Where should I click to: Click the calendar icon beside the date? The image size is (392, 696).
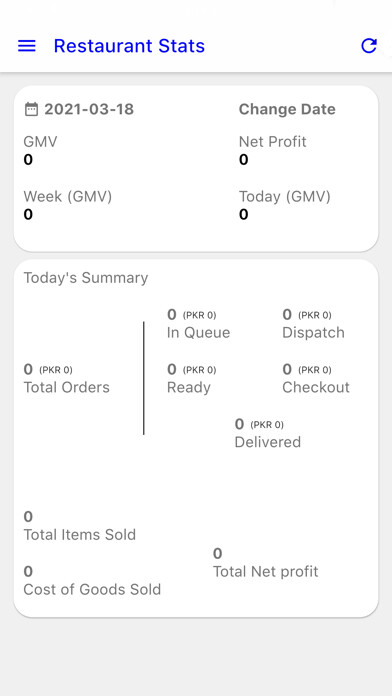tap(31, 109)
